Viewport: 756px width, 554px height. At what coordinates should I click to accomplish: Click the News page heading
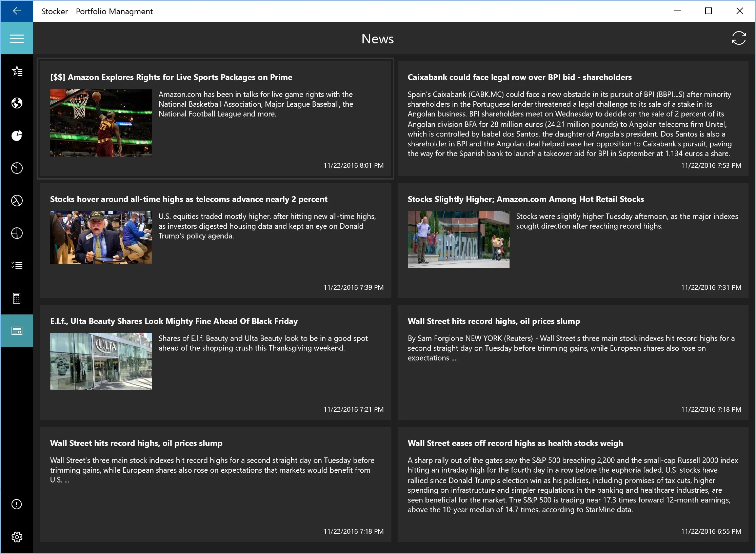[378, 39]
